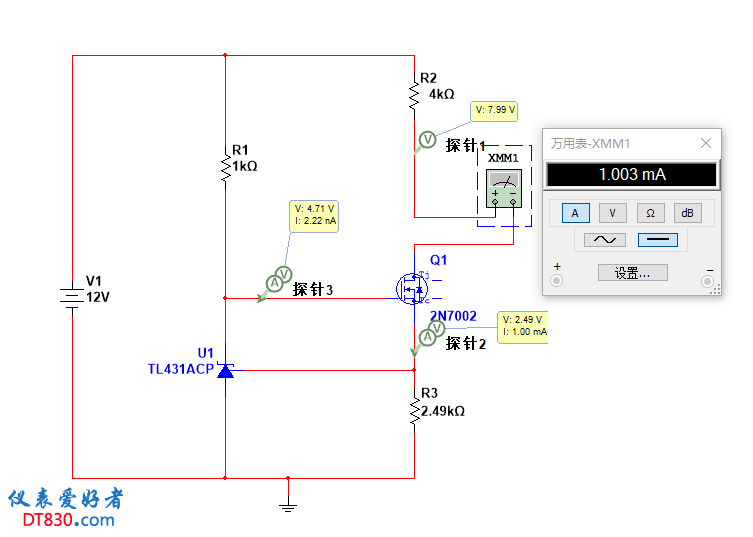This screenshot has width=753, height=537.
Task: Click the XMM1 multimeter instrument icon
Action: [x=504, y=188]
